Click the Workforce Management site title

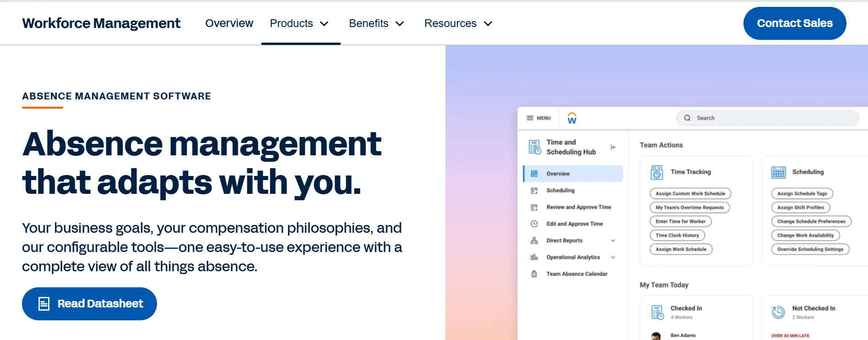101,23
